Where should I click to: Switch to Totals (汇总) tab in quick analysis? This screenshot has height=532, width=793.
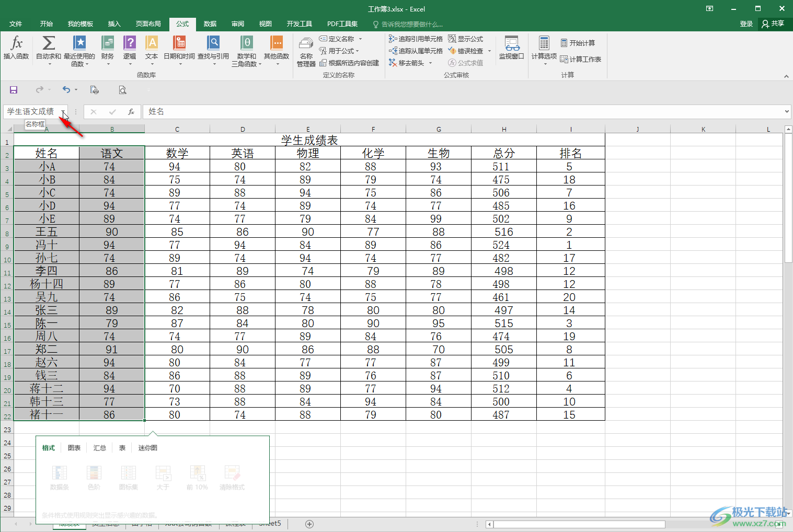100,448
